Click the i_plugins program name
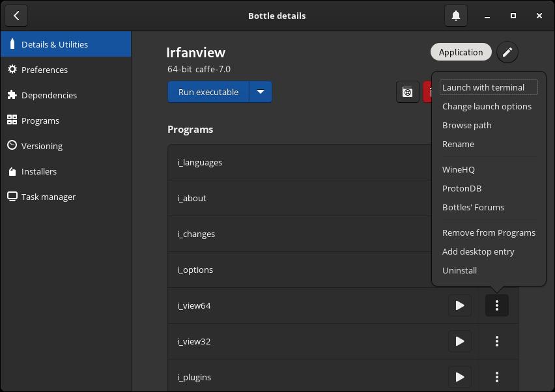 pos(194,378)
